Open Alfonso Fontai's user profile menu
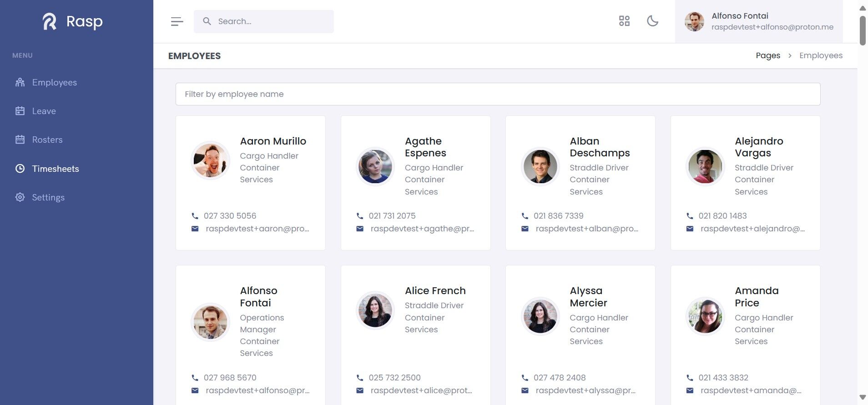The height and width of the screenshot is (405, 868). (x=758, y=21)
